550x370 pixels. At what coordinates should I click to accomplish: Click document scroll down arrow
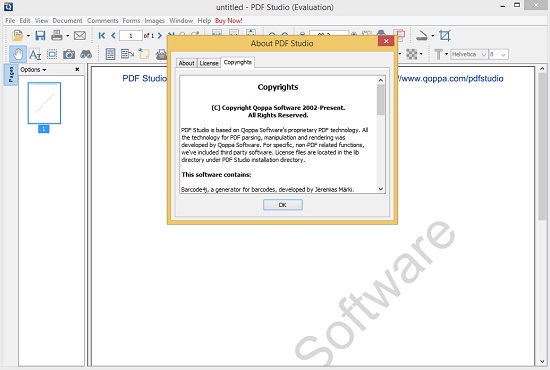[x=542, y=362]
